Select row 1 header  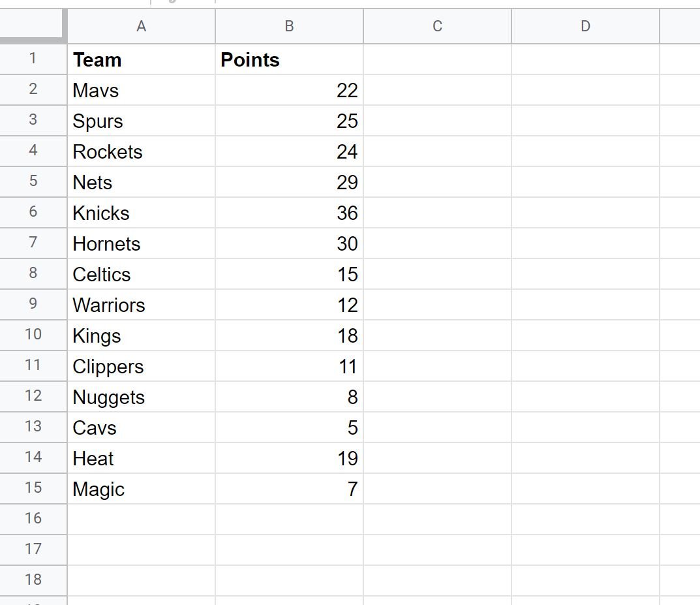click(x=33, y=59)
